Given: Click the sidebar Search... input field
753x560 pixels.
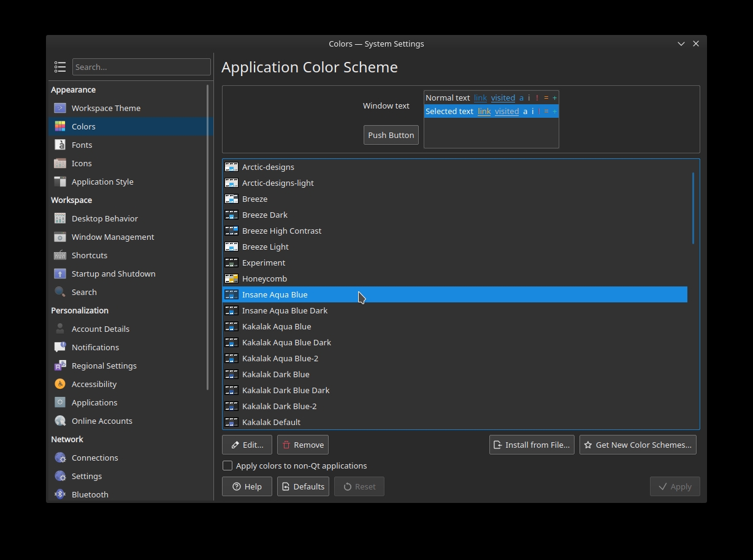Looking at the screenshot, I should click(142, 67).
